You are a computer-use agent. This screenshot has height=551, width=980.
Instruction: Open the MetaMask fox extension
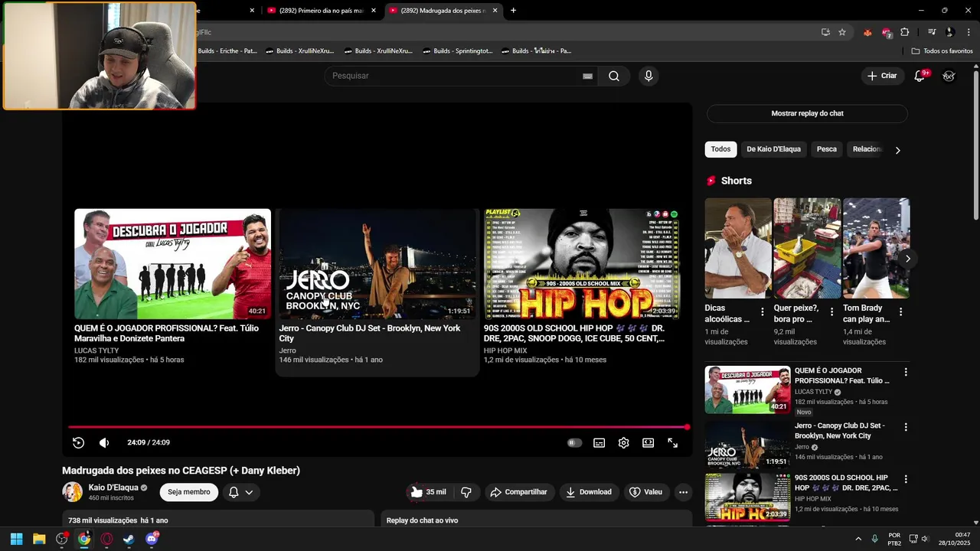pos(867,32)
